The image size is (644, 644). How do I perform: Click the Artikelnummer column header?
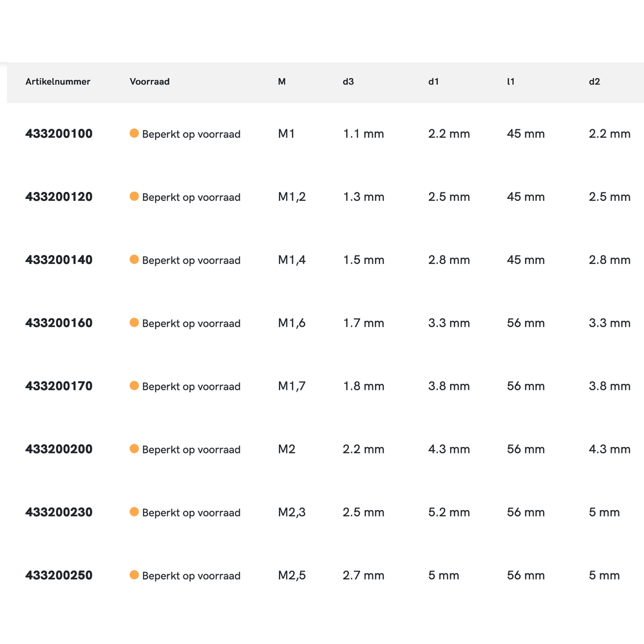point(58,82)
